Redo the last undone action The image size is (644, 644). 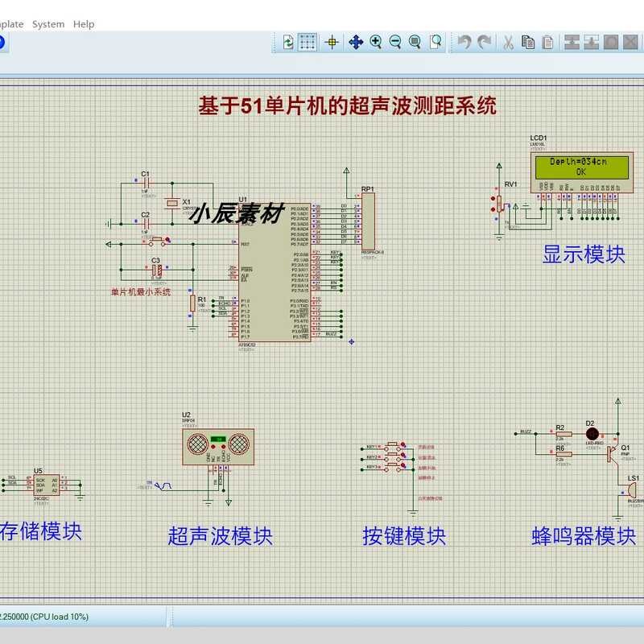[484, 43]
